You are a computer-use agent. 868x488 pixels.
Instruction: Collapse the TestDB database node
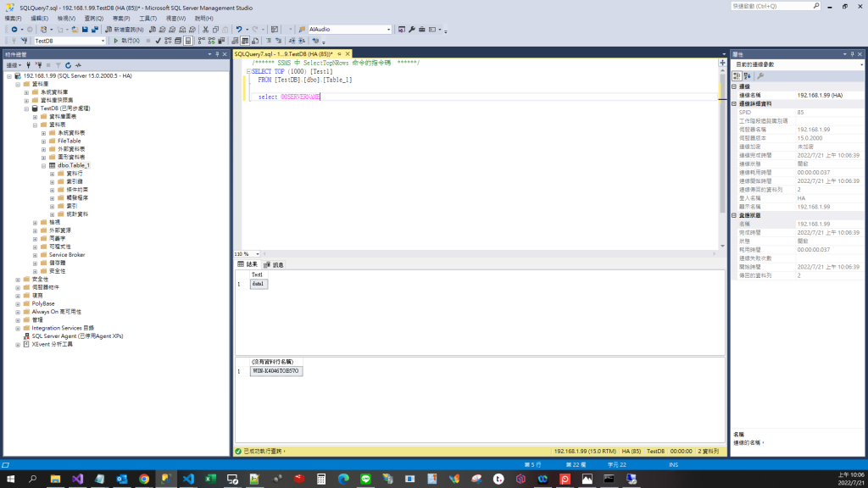tap(26, 108)
